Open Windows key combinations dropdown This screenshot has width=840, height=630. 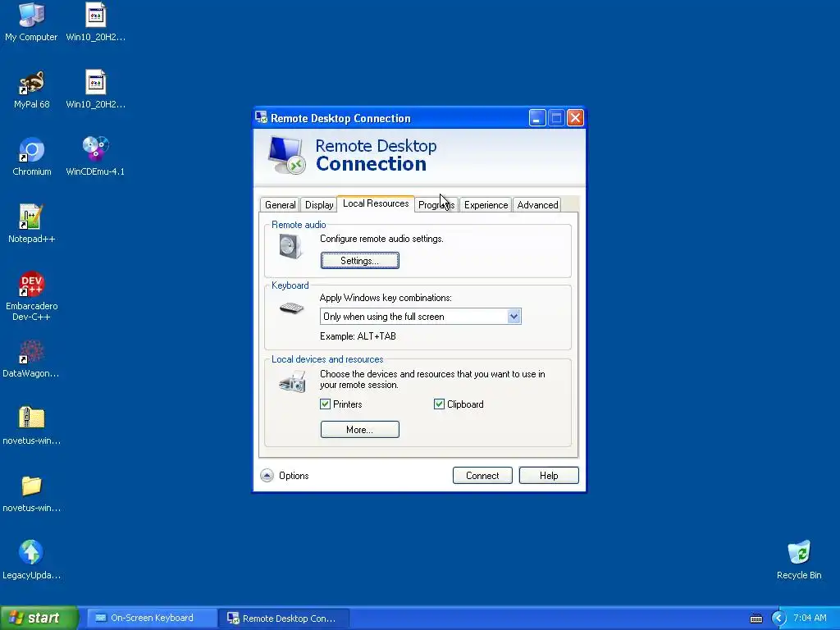click(x=514, y=316)
